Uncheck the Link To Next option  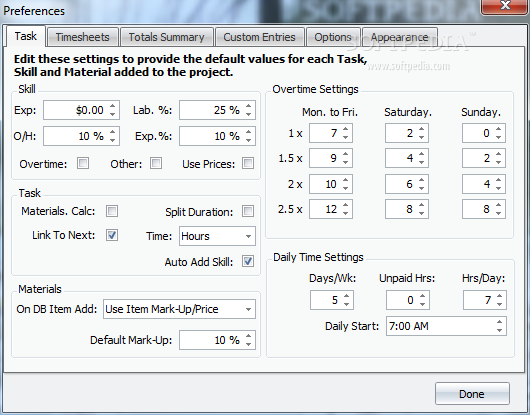112,235
